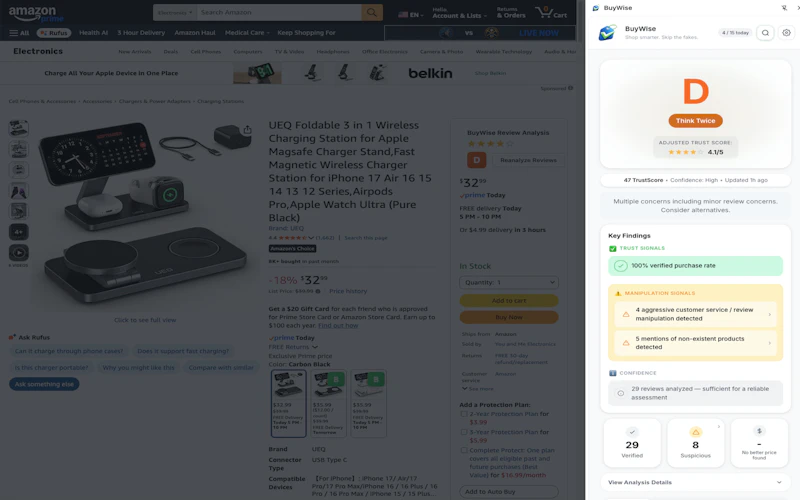
Task: Click Search this page link
Action: pos(366,238)
